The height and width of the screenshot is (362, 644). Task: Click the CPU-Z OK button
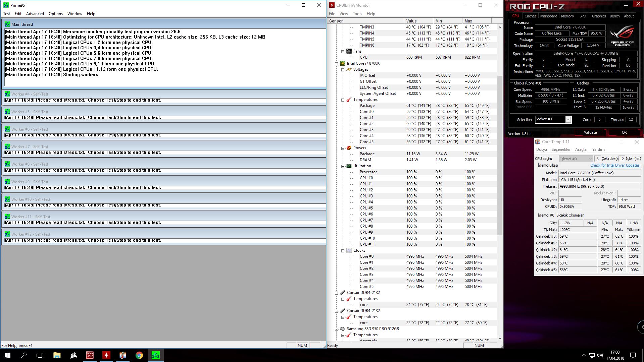point(624,132)
